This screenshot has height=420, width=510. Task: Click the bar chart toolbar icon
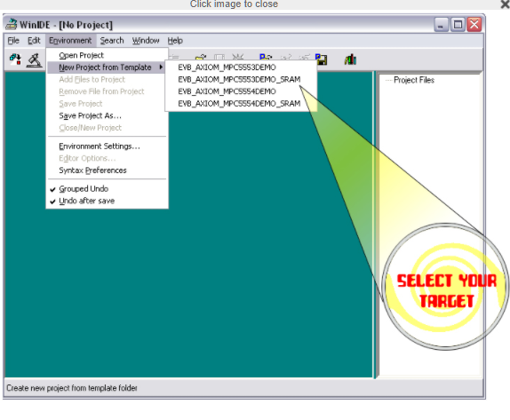point(351,59)
